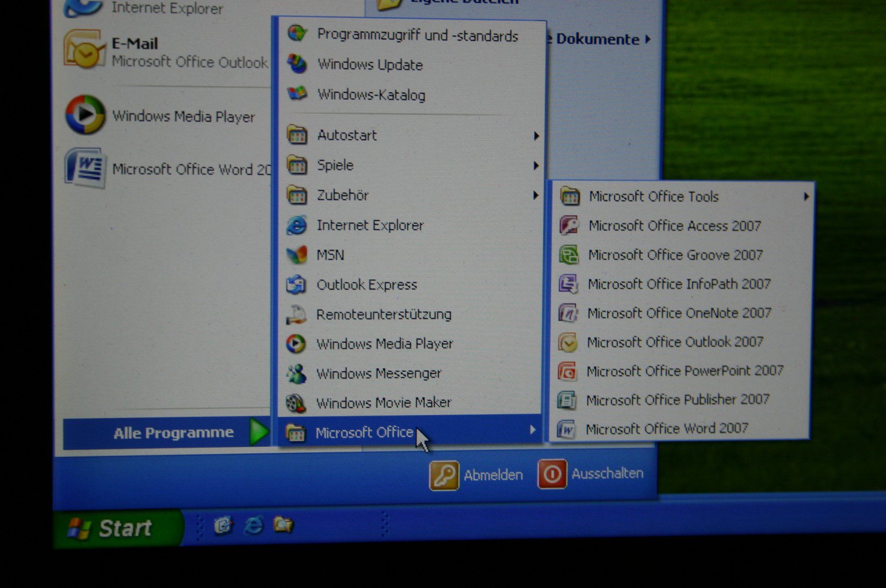Click the Abmelden text label
Screen dimensions: 886x588
(x=493, y=475)
